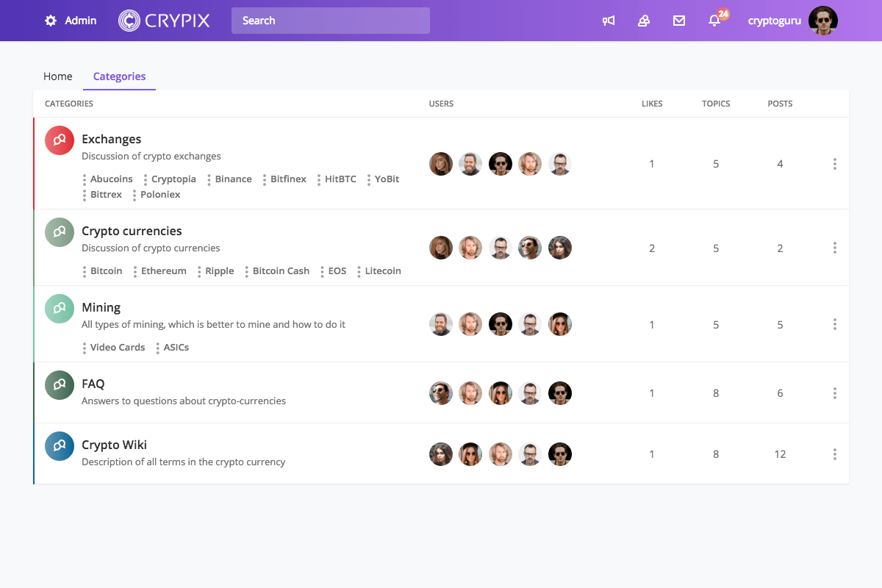882x588 pixels.
Task: Click the cryptoguru username
Action: tap(774, 21)
